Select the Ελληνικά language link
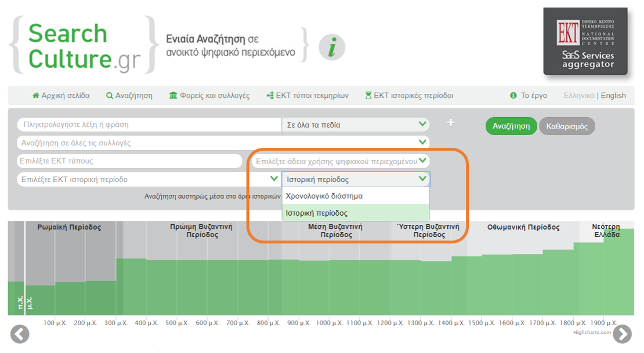 [578, 96]
